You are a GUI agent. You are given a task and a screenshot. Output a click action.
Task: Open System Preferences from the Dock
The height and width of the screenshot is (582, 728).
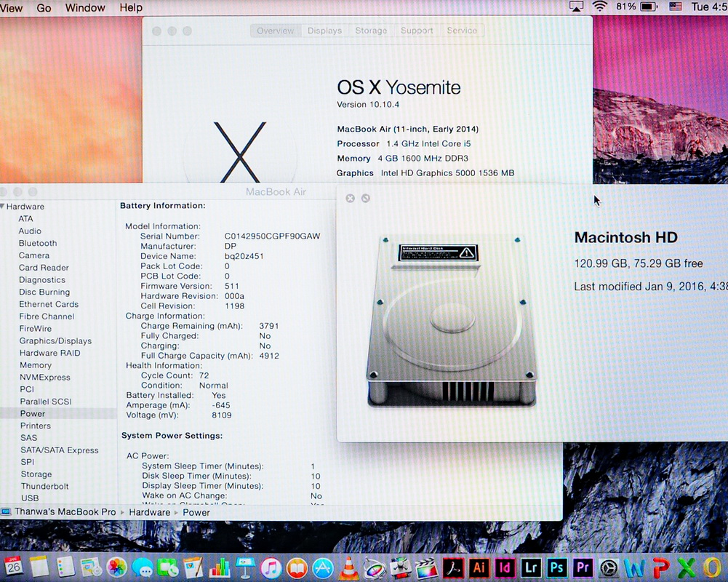click(609, 567)
